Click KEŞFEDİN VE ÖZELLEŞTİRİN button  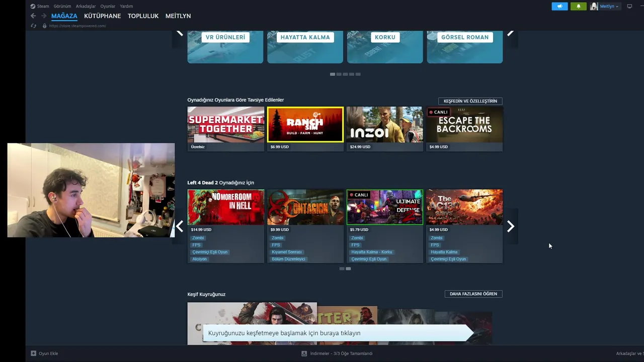coord(470,101)
